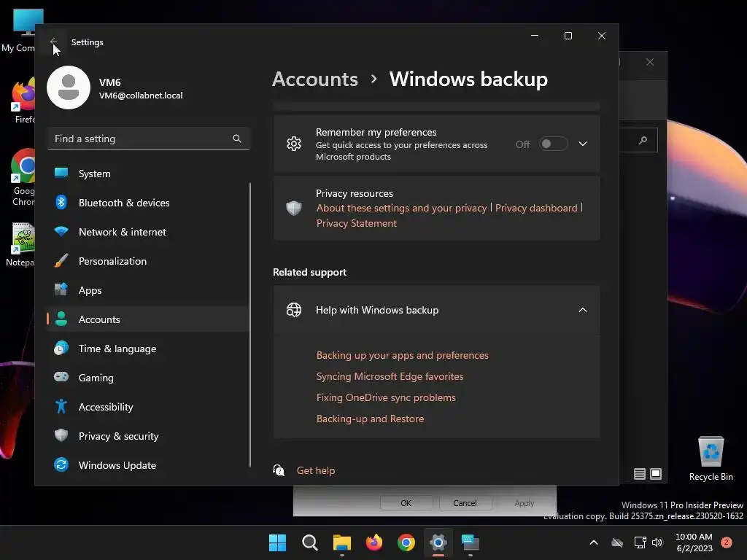Open the notification badge showing 2
This screenshot has height=560, width=747.
(x=727, y=542)
